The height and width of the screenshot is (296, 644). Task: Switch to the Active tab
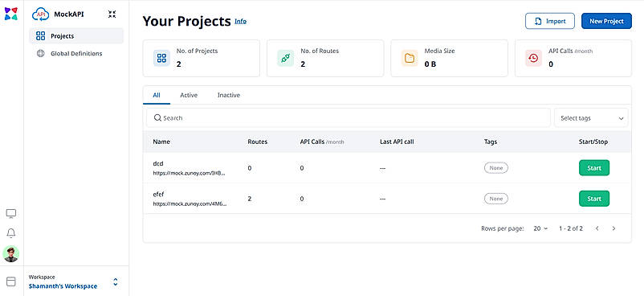189,95
